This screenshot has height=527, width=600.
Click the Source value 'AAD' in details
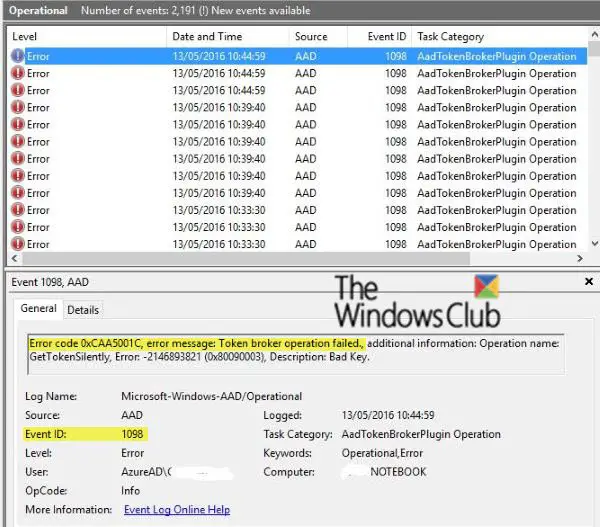(132, 415)
